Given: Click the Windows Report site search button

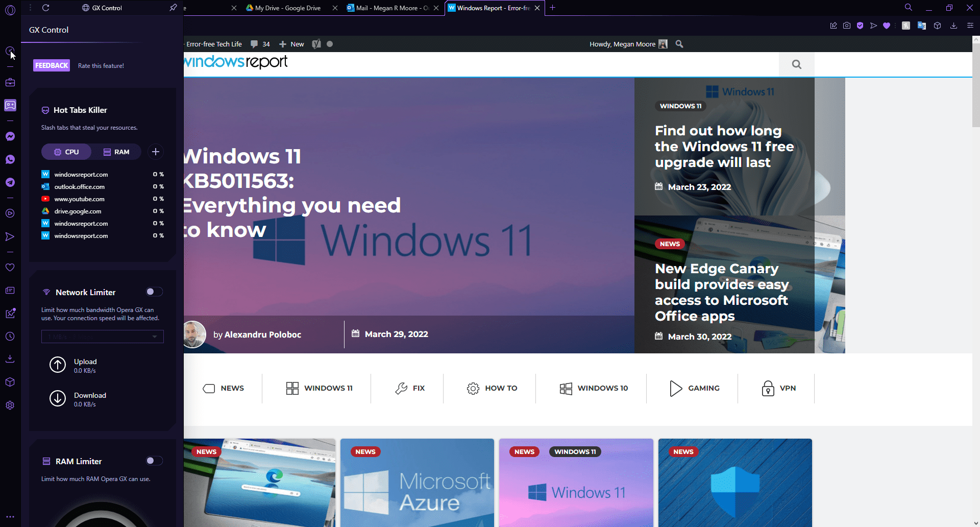Looking at the screenshot, I should pyautogui.click(x=797, y=64).
